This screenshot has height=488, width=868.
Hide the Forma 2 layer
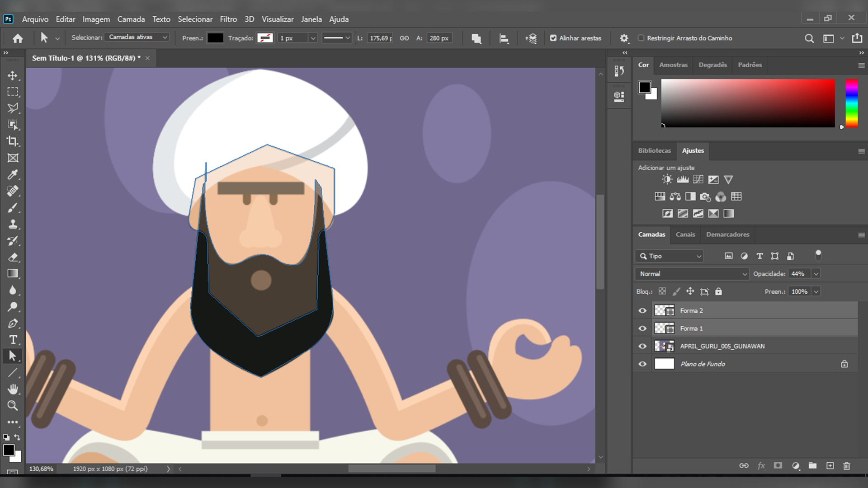pos(642,310)
